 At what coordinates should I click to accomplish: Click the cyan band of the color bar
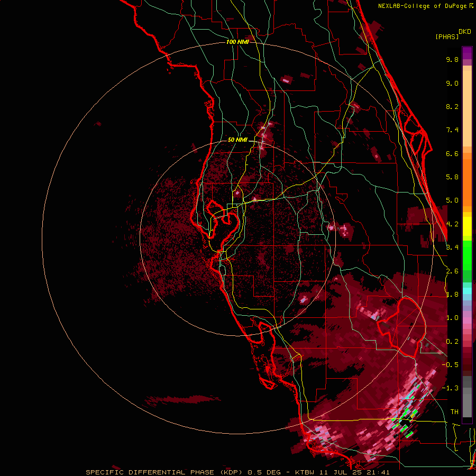coord(467,290)
